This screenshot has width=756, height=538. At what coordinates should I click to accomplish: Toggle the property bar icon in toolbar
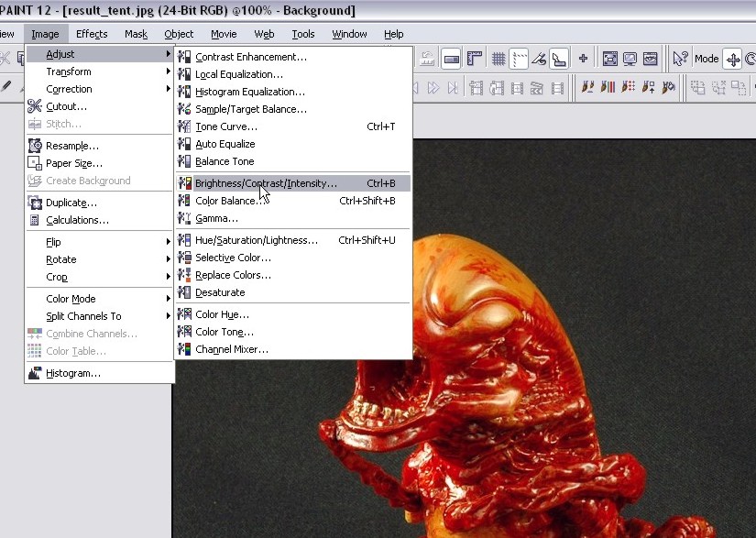point(451,60)
